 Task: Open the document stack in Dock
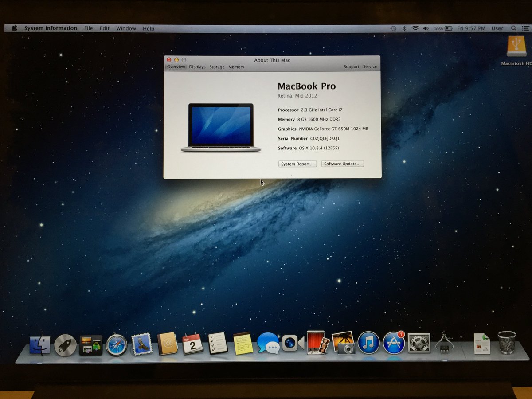pos(482,344)
